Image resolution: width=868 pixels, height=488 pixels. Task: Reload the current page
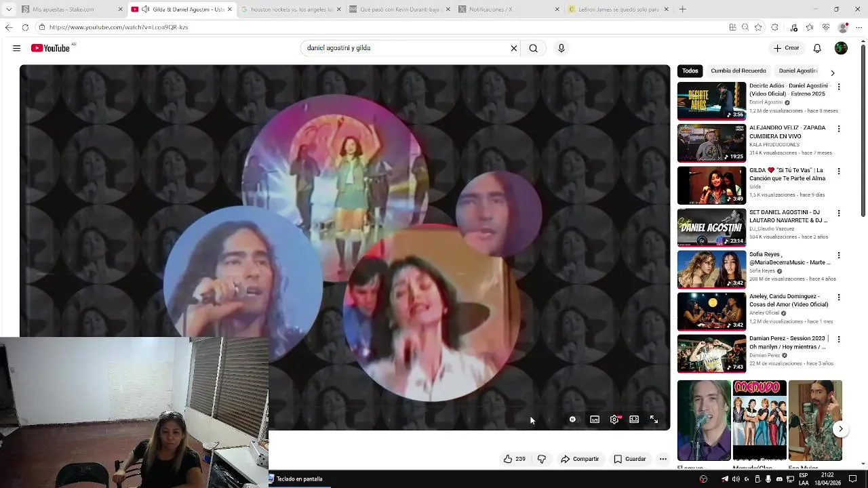25,27
